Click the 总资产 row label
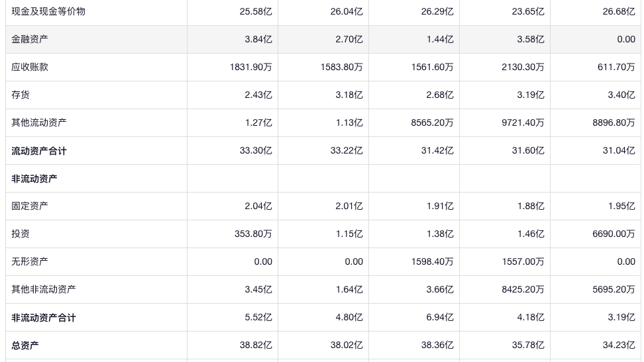The height and width of the screenshot is (362, 644). (x=25, y=345)
